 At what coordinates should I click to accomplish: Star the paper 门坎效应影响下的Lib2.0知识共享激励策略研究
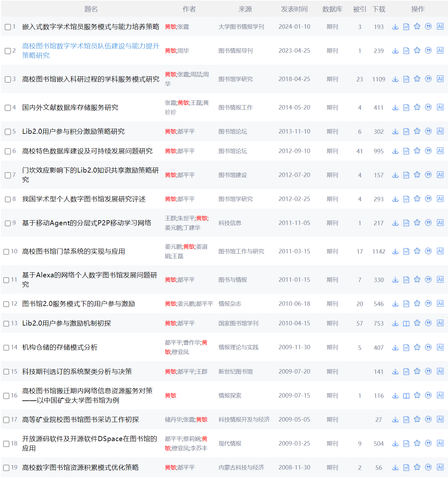(x=417, y=175)
